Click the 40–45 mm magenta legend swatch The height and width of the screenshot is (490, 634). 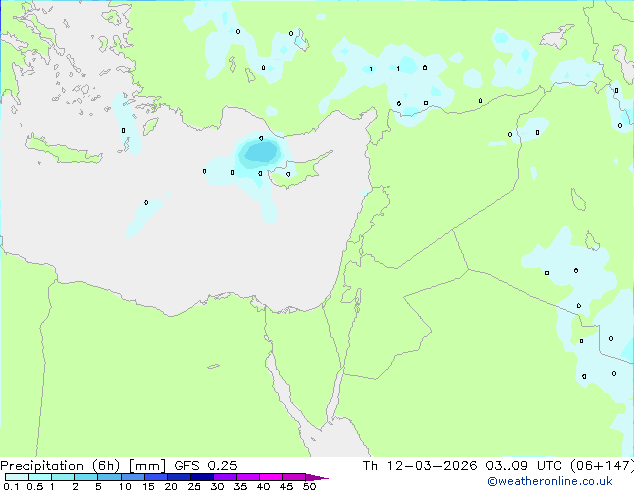(271, 477)
